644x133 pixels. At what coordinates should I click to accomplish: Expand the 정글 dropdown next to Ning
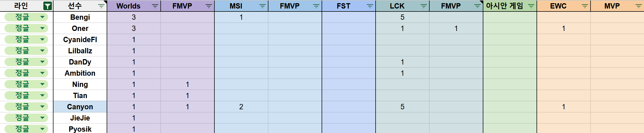point(42,84)
